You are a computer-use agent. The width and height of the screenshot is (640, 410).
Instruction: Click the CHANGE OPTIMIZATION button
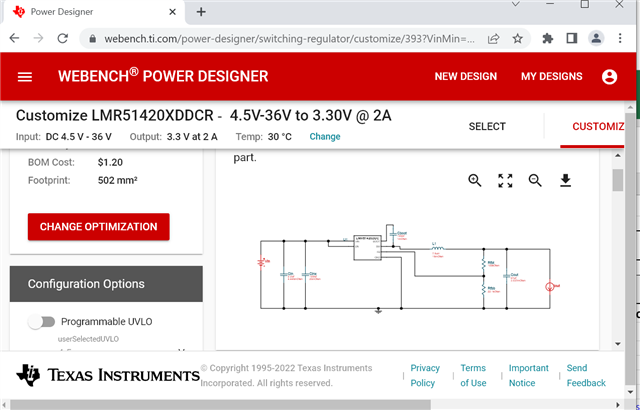tap(98, 227)
